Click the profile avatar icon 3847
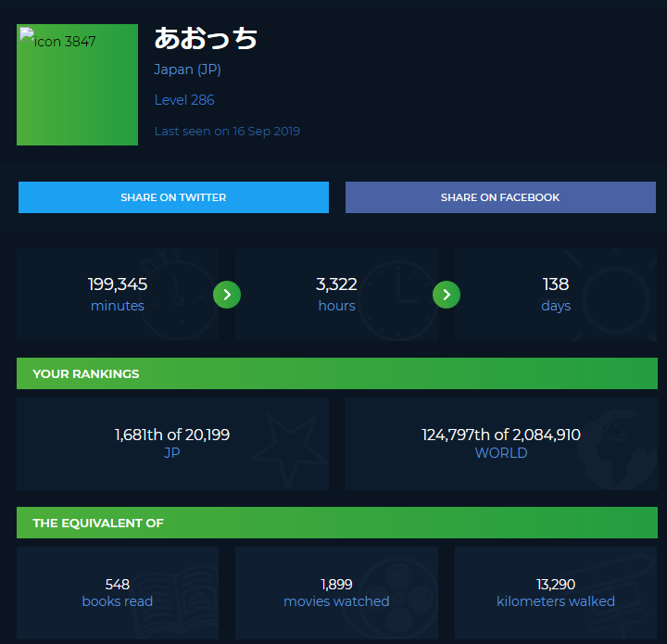This screenshot has height=644, width=667. [77, 85]
